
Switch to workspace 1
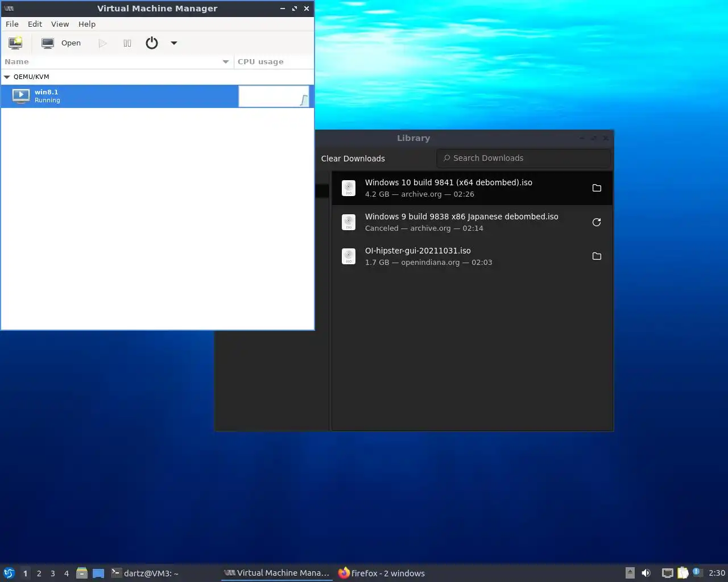tap(25, 573)
